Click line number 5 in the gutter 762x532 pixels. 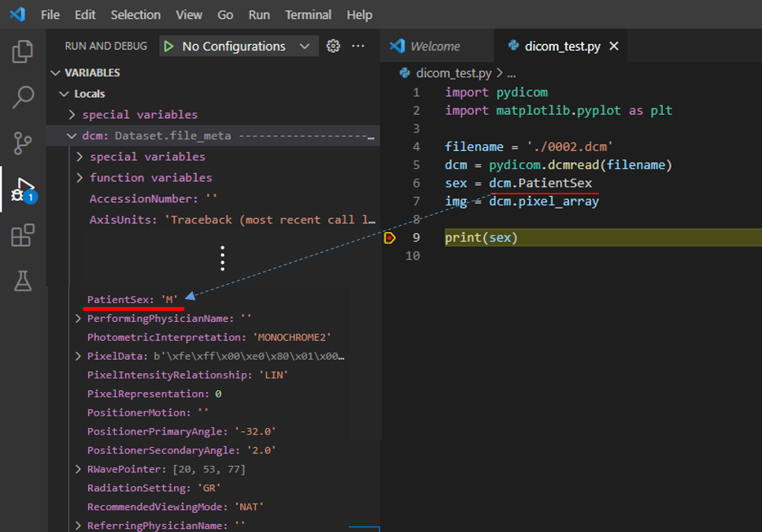(416, 165)
